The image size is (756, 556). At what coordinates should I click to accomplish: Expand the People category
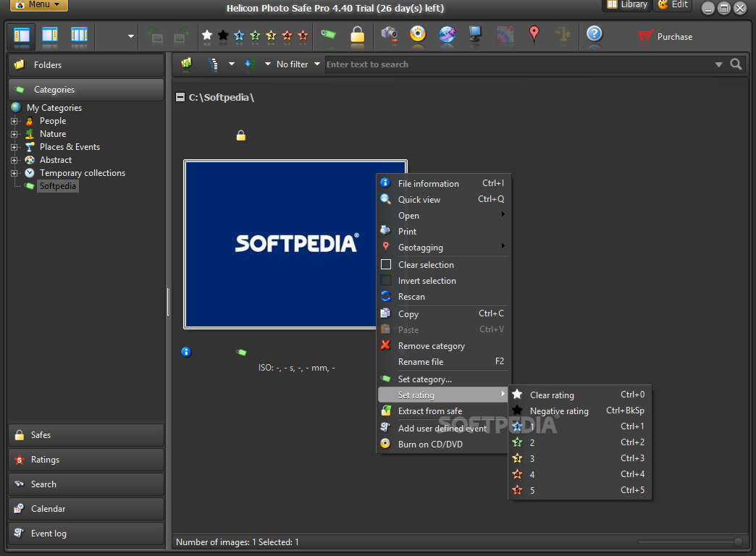tap(14, 121)
